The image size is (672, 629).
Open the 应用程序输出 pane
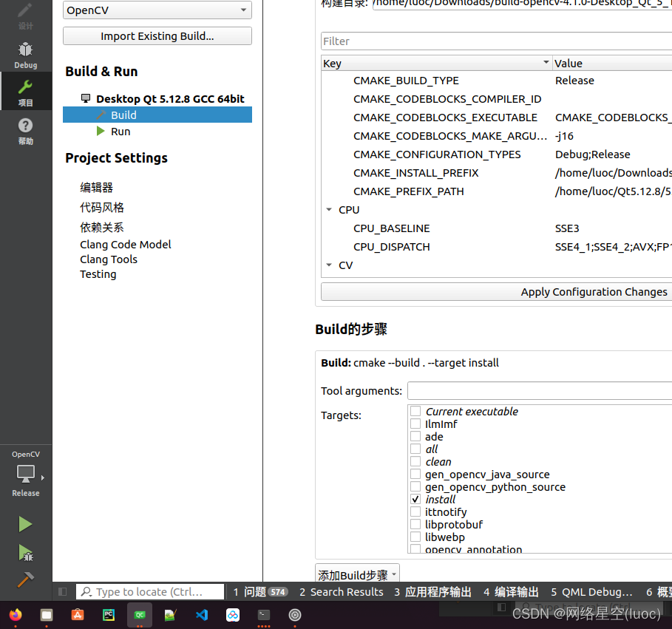[433, 592]
